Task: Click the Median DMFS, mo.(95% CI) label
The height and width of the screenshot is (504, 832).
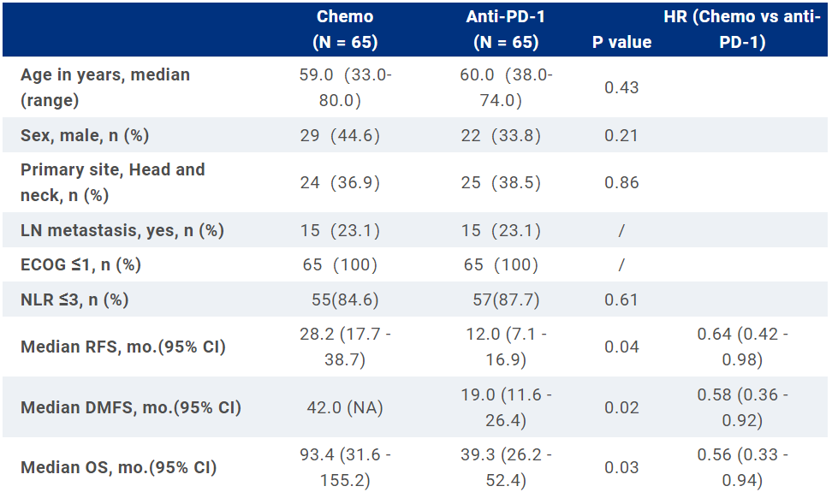Action: coord(131,407)
